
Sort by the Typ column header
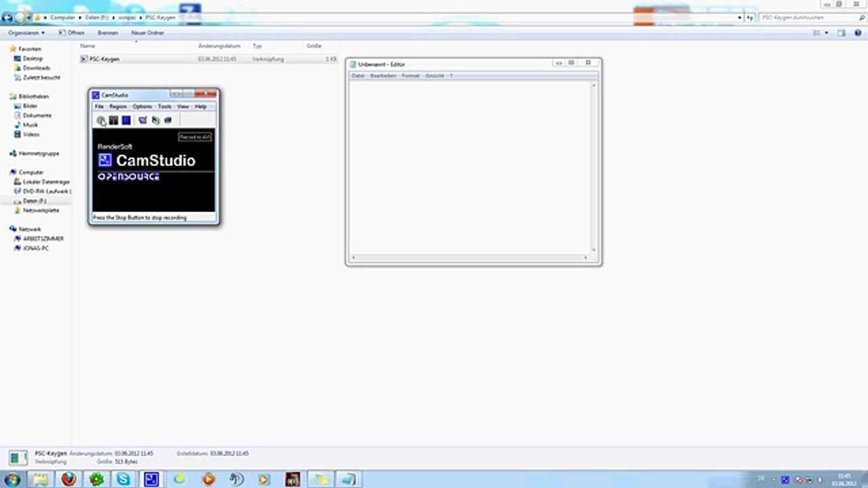tap(257, 46)
